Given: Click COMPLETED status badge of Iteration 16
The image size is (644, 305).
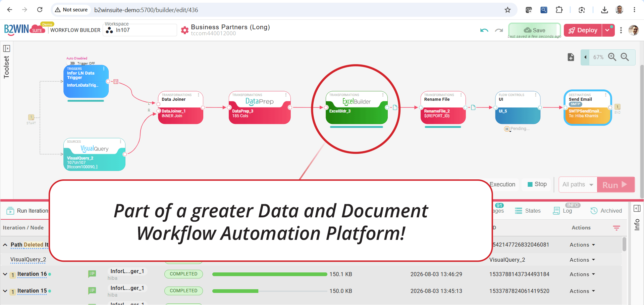Looking at the screenshot, I should [183, 274].
